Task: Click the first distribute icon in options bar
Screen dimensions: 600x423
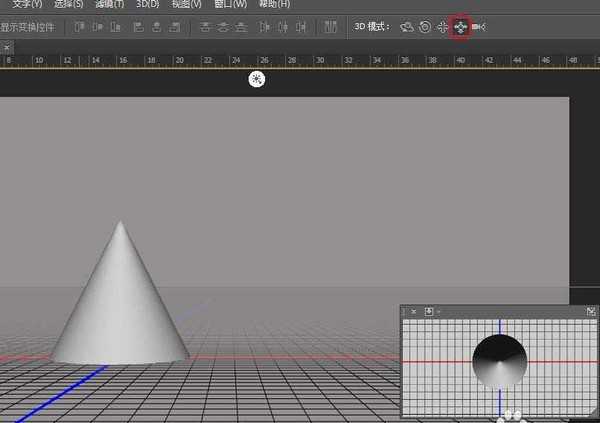Action: (x=206, y=26)
